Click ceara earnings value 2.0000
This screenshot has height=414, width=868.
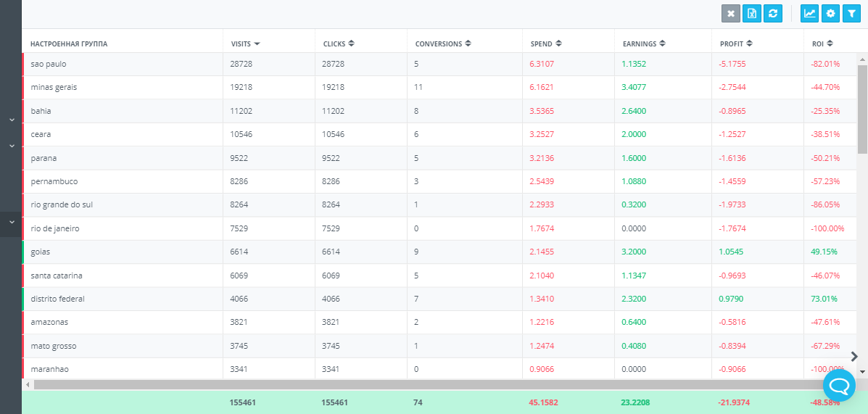(635, 134)
